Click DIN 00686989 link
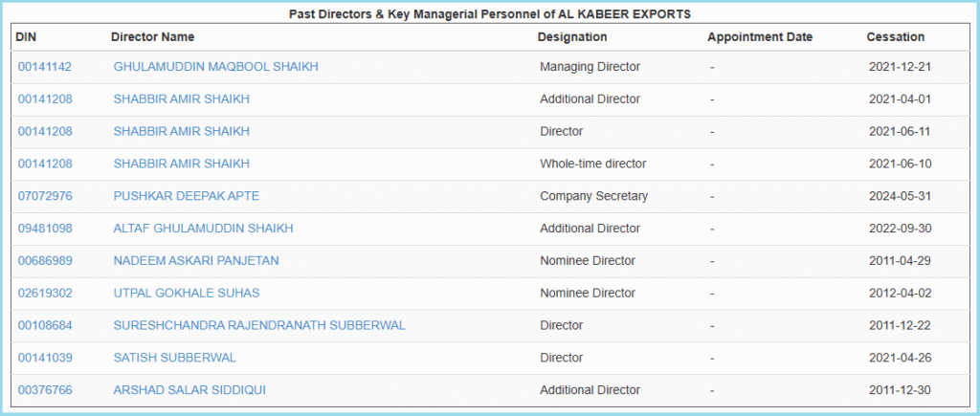The image size is (980, 416). (45, 260)
